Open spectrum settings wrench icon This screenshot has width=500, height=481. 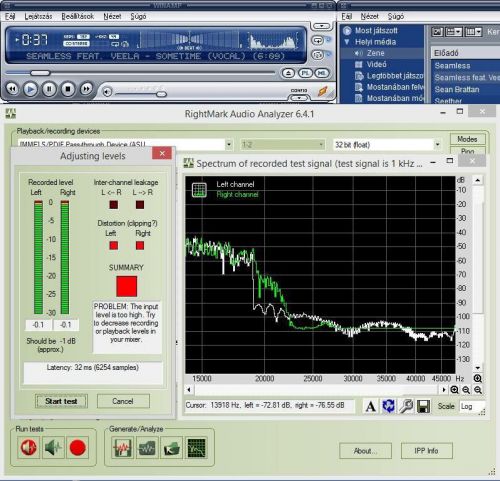tap(406, 406)
